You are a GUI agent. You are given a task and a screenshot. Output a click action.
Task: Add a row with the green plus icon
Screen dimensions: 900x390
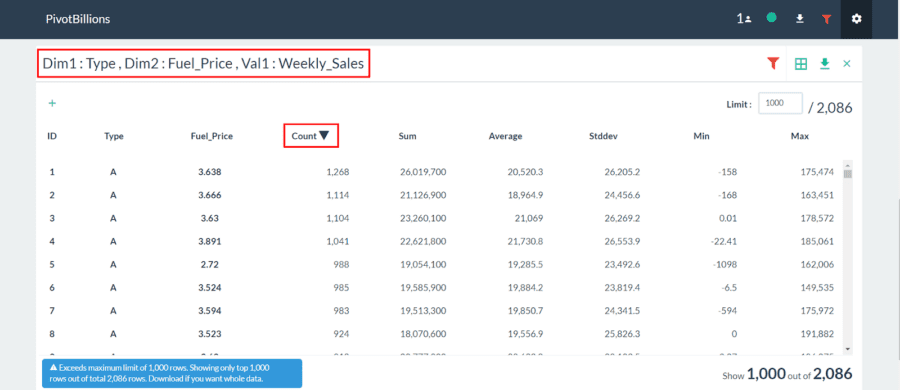point(52,103)
